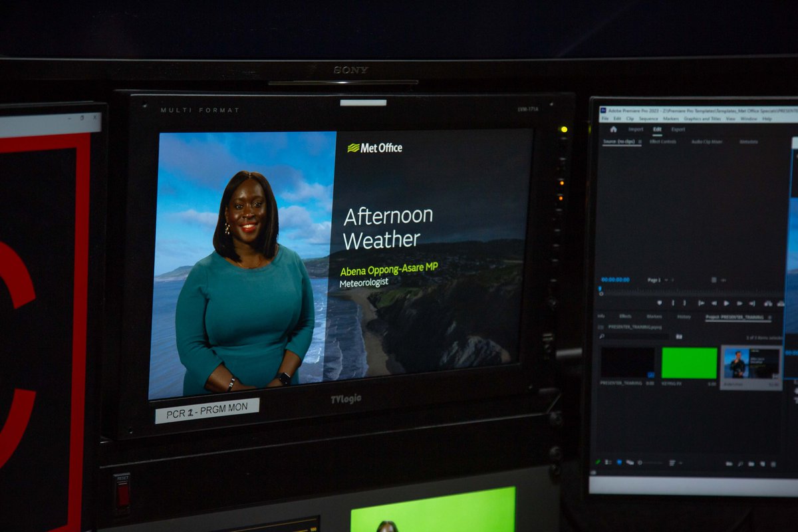
Task: Select the Project: PRESENTER_TRAINING tab
Action: [x=734, y=317]
